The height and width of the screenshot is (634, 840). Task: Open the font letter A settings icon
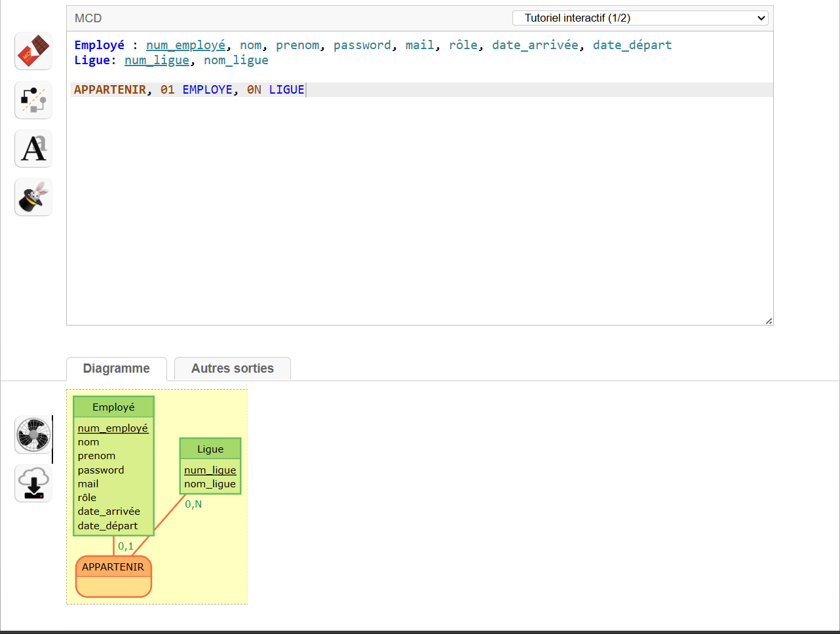[33, 149]
